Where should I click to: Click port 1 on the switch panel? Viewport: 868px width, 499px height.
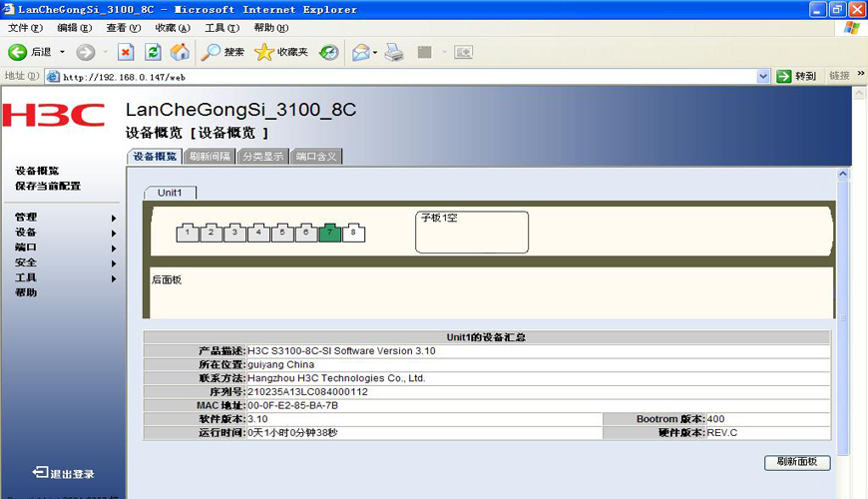[188, 233]
